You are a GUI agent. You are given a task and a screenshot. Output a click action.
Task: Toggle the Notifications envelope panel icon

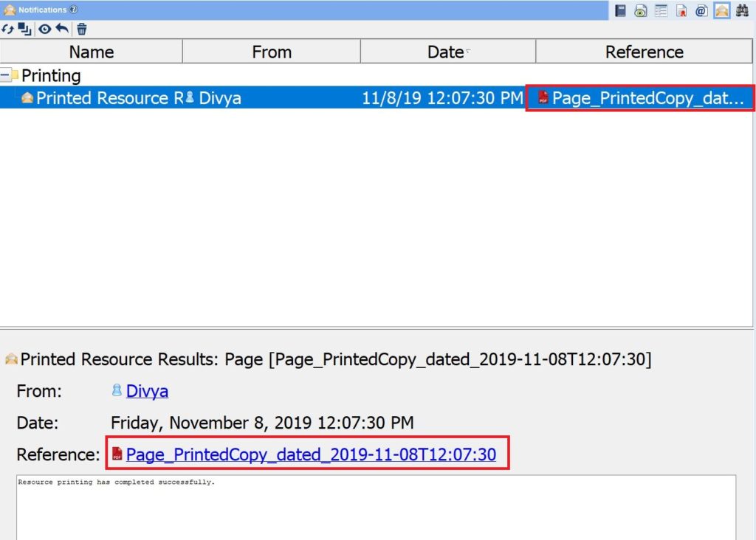click(721, 10)
